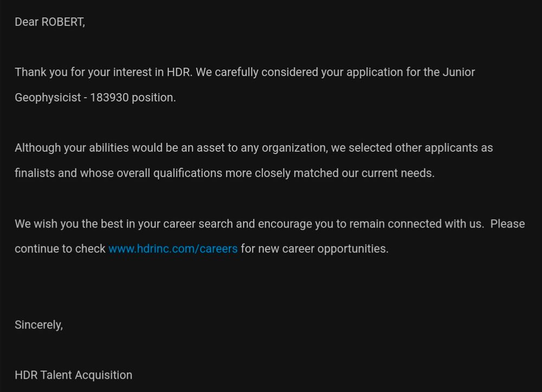Open the www.hdrinc.com/careers link

click(173, 249)
